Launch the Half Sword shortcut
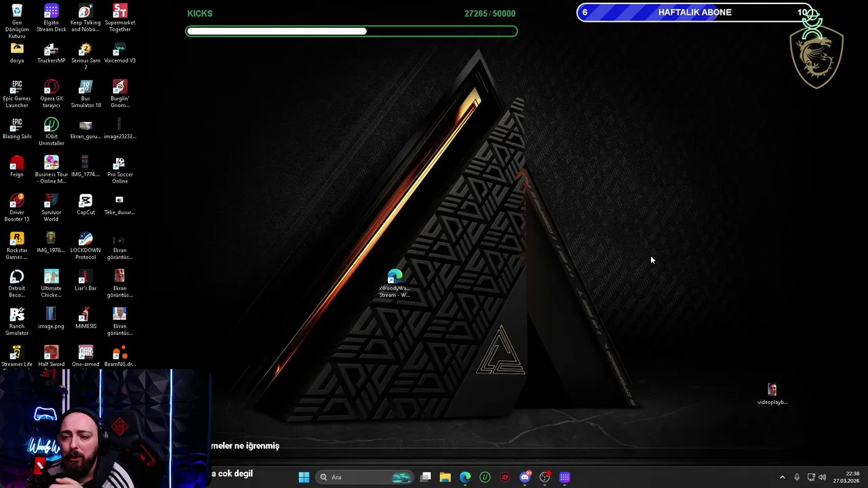868x488 pixels. click(52, 357)
